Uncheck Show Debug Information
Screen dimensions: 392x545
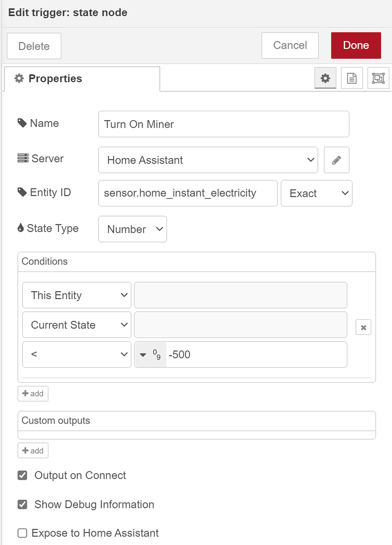(x=22, y=504)
